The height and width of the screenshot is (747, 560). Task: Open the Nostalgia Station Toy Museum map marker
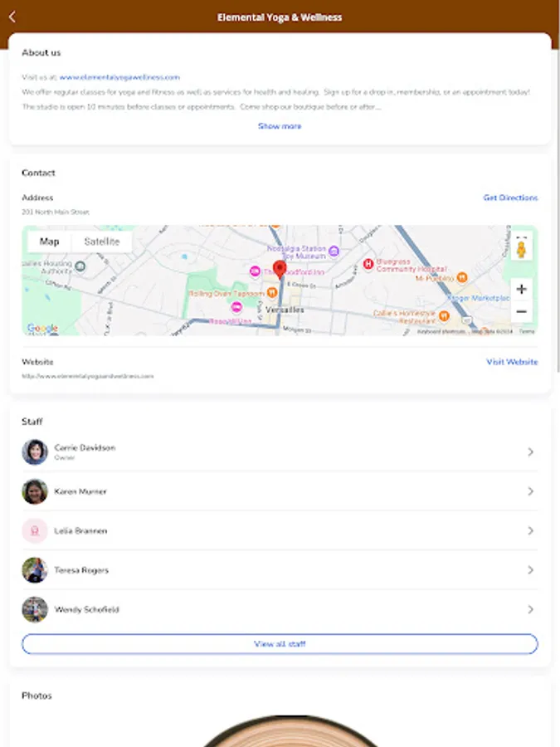(x=334, y=251)
